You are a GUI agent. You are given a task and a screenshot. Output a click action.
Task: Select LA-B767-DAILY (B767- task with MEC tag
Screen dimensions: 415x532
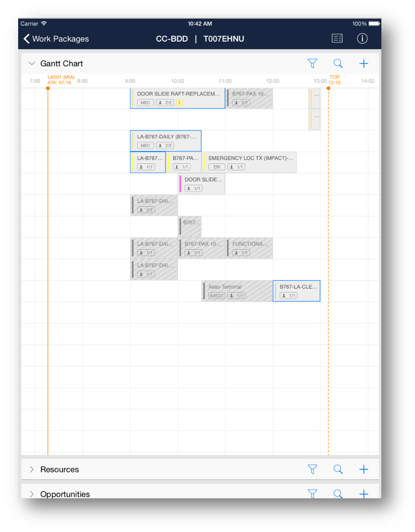166,141
